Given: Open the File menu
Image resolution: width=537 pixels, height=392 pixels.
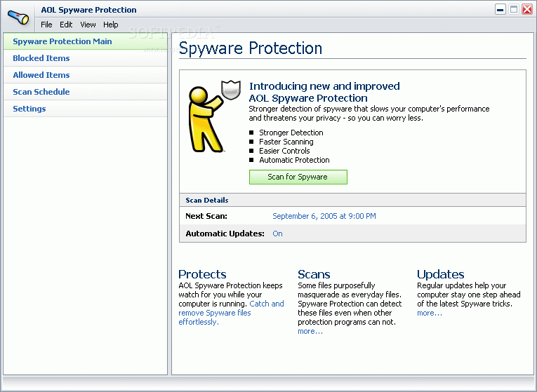Looking at the screenshot, I should click(x=46, y=25).
